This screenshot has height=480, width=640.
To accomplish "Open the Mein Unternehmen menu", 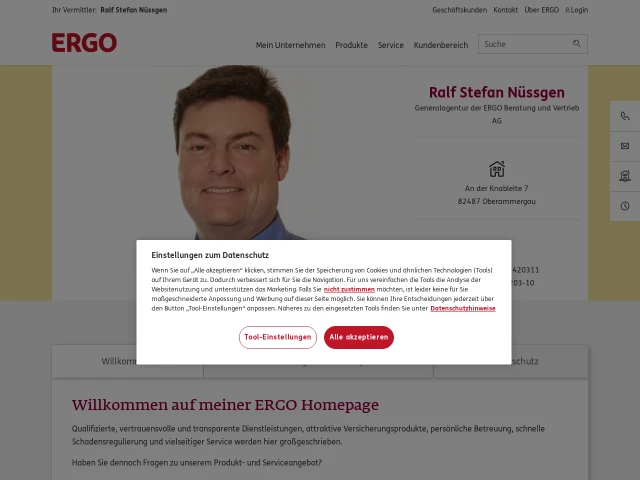I will pos(291,45).
